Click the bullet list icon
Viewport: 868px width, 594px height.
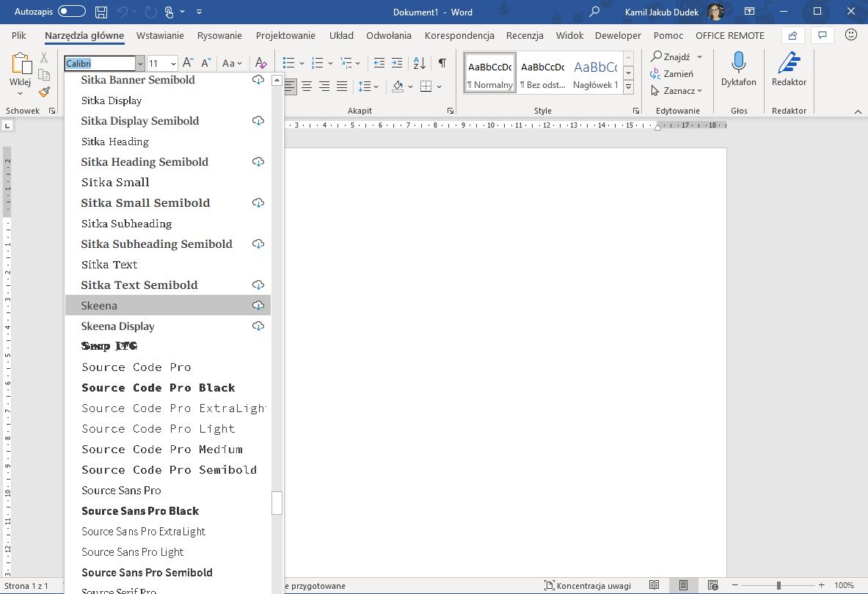click(x=288, y=63)
